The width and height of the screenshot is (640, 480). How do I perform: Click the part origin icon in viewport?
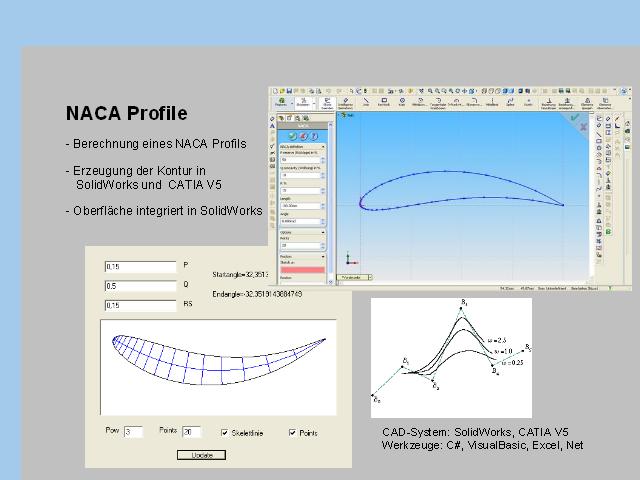350,259
